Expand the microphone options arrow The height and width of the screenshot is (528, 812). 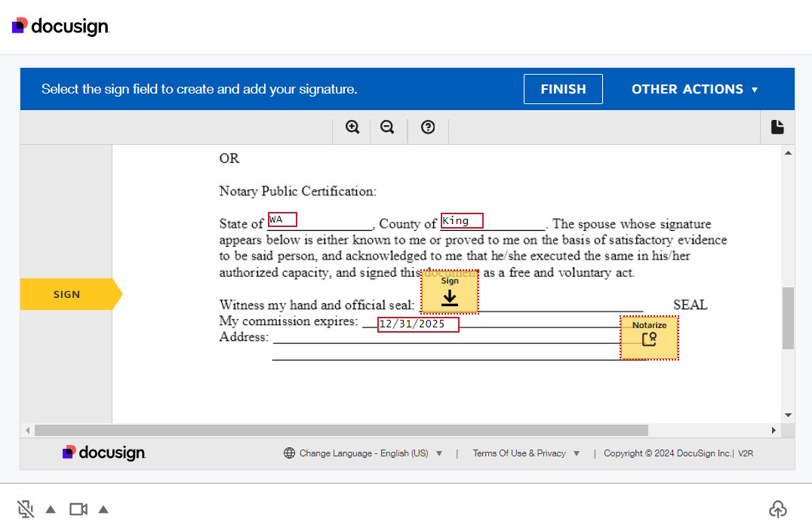(50, 508)
